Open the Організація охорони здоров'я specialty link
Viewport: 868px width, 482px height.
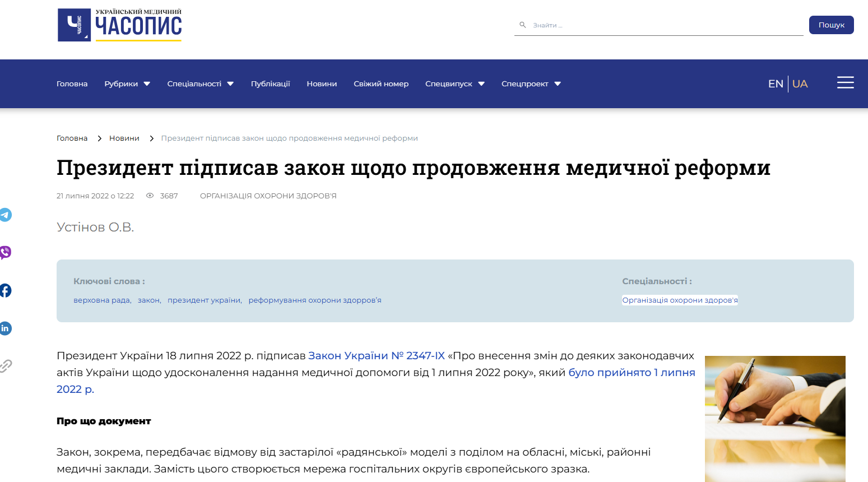(680, 300)
